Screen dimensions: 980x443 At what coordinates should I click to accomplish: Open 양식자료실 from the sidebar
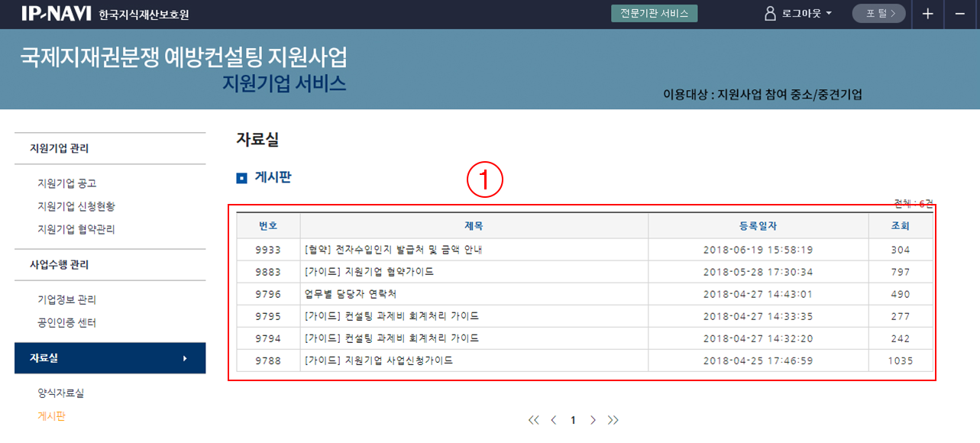(60, 393)
